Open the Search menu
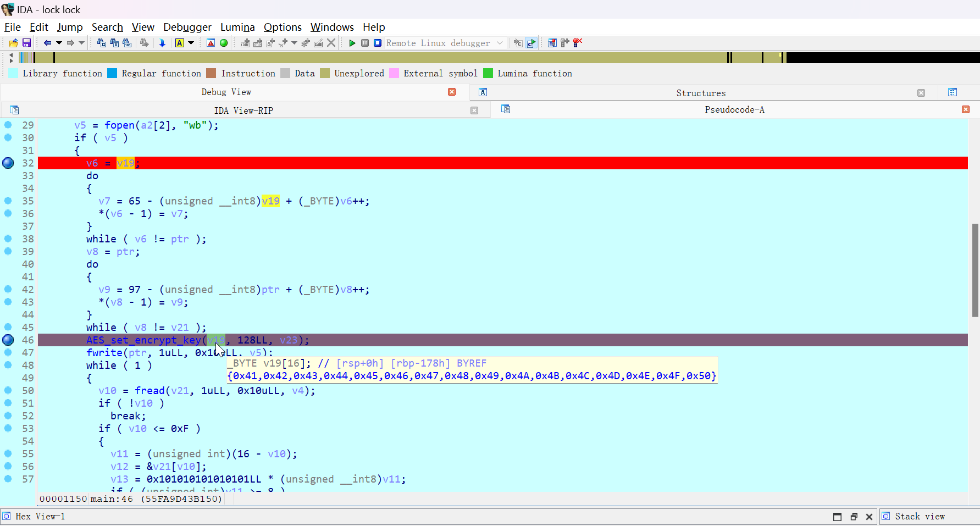 107,27
